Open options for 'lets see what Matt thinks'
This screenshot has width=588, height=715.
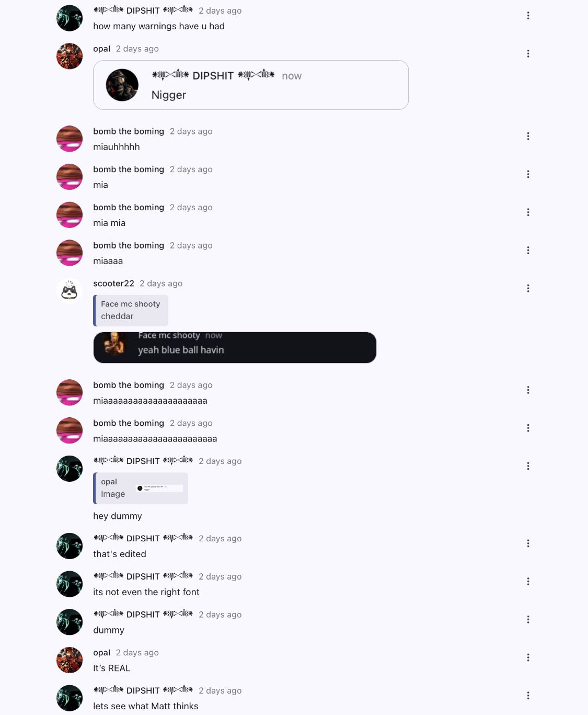(528, 696)
